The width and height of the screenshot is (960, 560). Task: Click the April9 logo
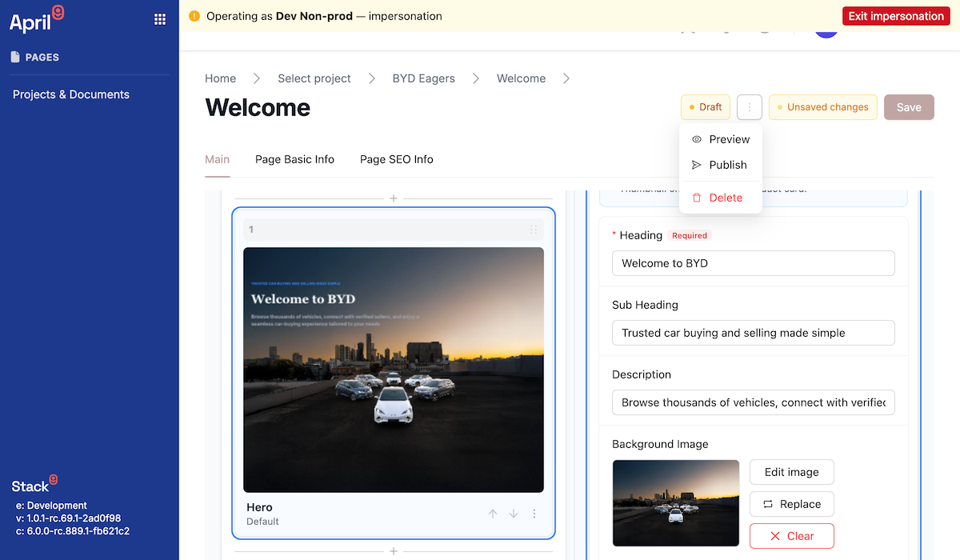point(37,19)
